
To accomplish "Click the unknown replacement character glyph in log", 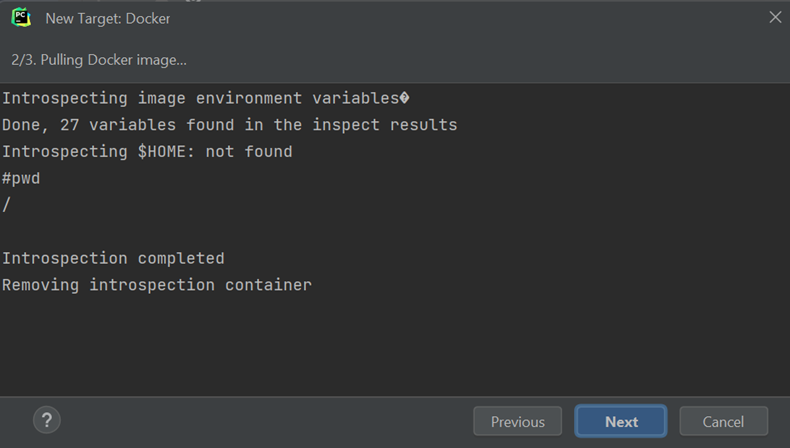I will click(x=404, y=98).
